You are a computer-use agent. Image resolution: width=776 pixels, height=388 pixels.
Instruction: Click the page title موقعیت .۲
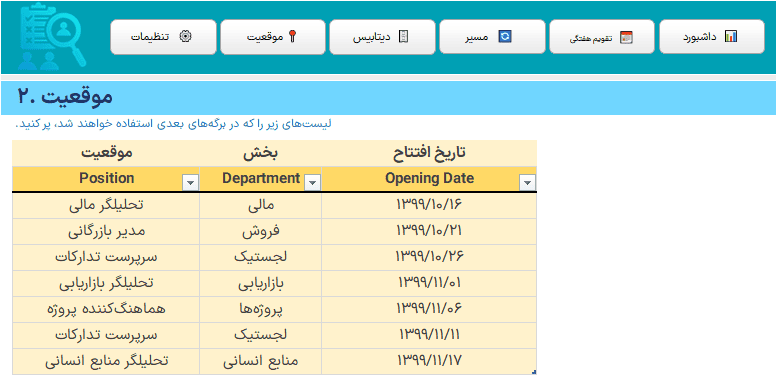coord(65,97)
